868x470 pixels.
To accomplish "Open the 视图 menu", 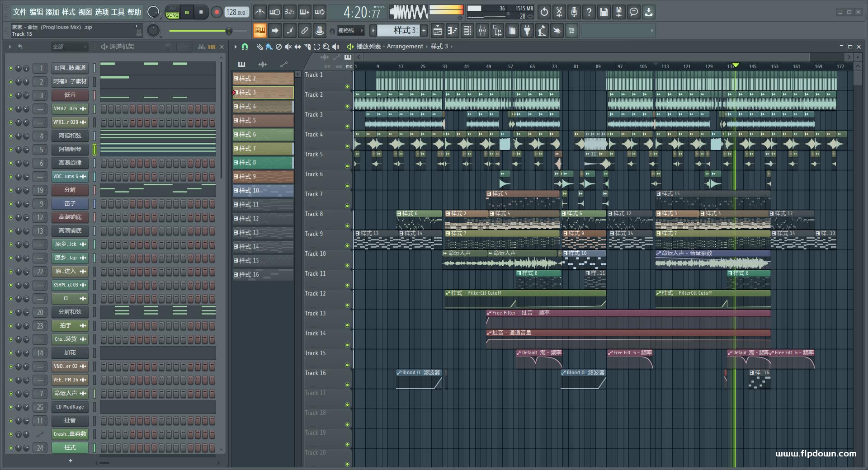I will pyautogui.click(x=85, y=12).
